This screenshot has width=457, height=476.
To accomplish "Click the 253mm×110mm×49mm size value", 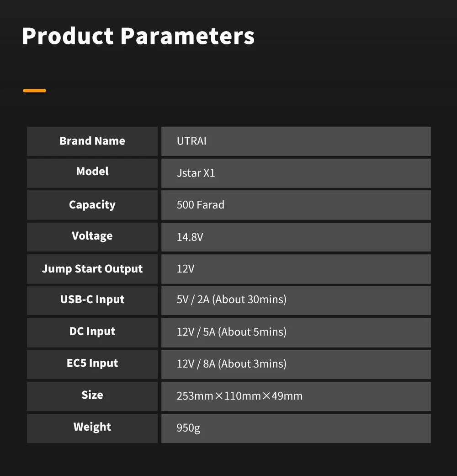I will click(x=239, y=396).
